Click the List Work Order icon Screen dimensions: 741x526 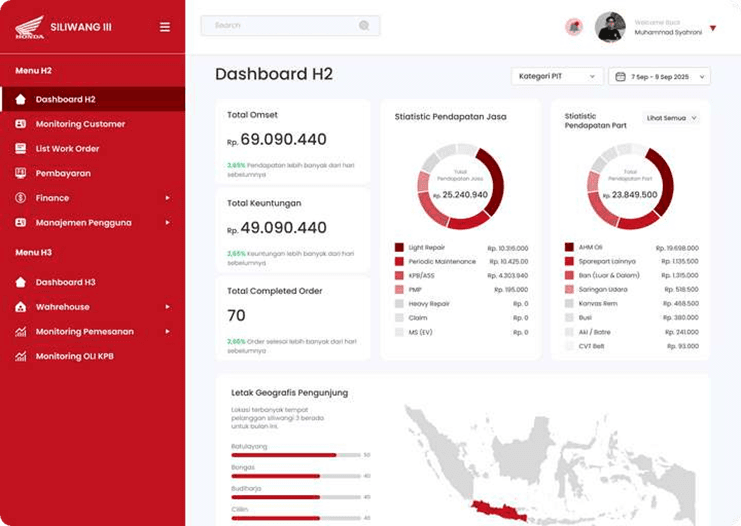21,149
